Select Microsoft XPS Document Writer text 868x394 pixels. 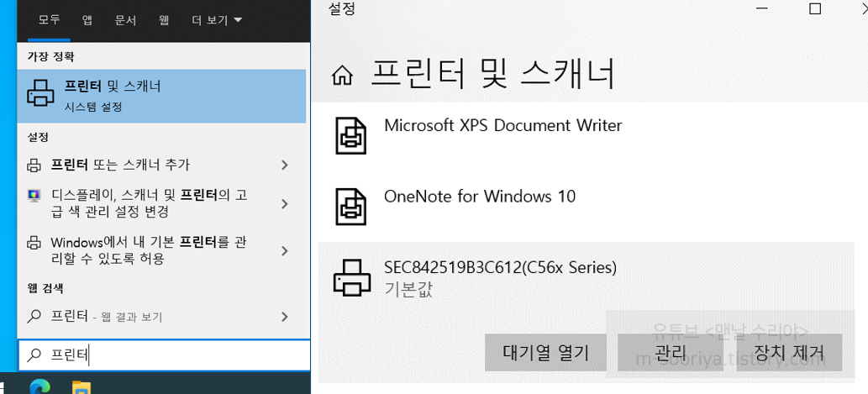pos(503,126)
